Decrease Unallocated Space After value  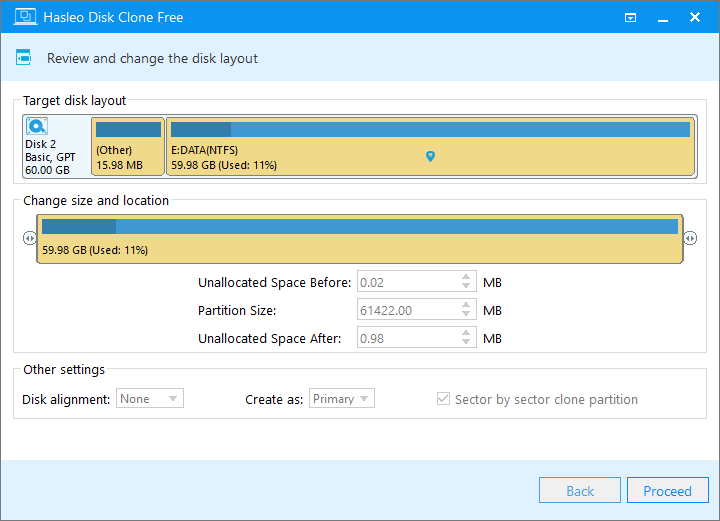(466, 342)
